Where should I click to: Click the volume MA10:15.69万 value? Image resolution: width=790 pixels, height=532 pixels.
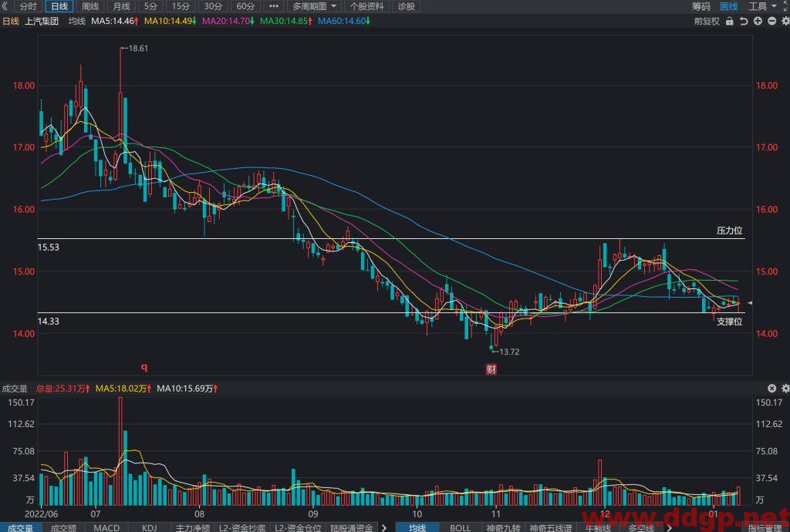(187, 389)
